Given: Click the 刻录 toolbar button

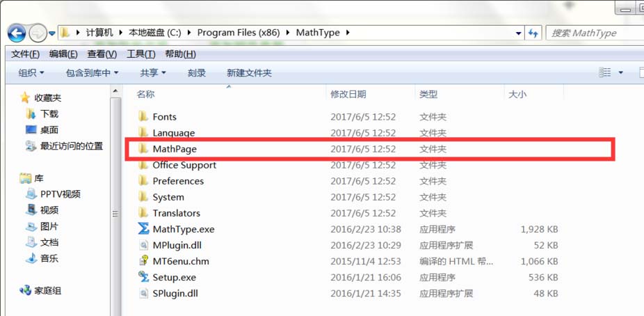Looking at the screenshot, I should [197, 73].
